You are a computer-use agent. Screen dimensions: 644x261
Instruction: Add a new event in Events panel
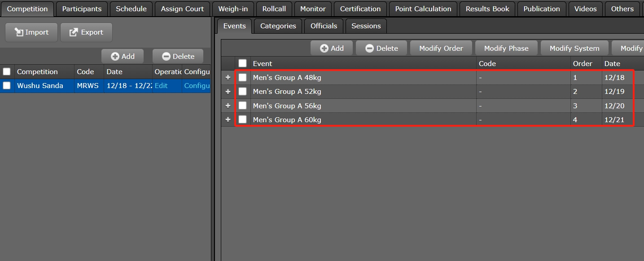332,48
